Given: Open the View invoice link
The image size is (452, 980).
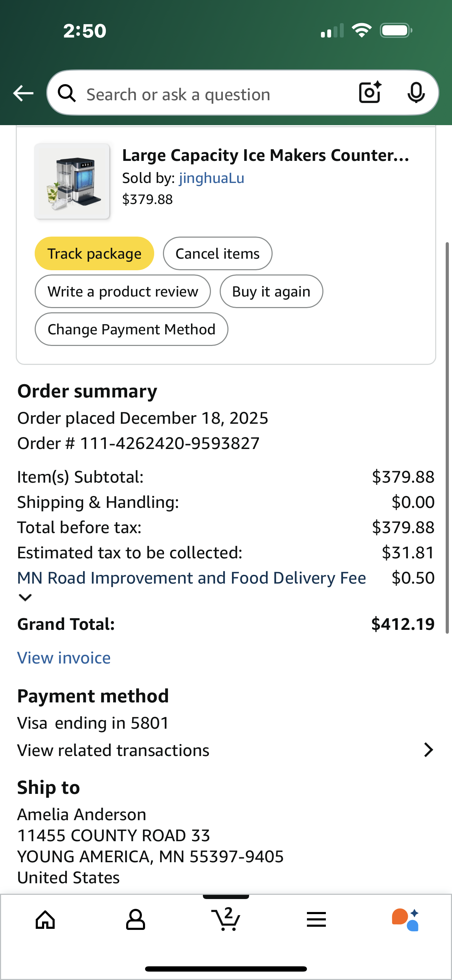Looking at the screenshot, I should [x=64, y=658].
